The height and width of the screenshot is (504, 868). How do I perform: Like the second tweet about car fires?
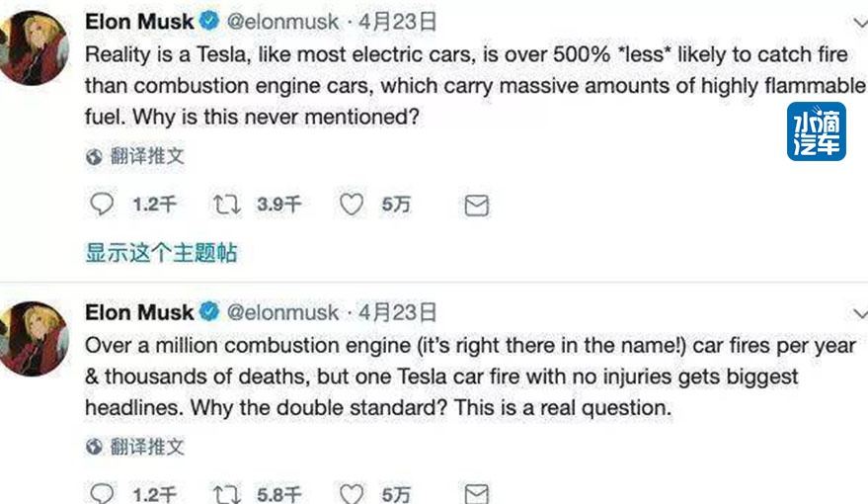[352, 493]
